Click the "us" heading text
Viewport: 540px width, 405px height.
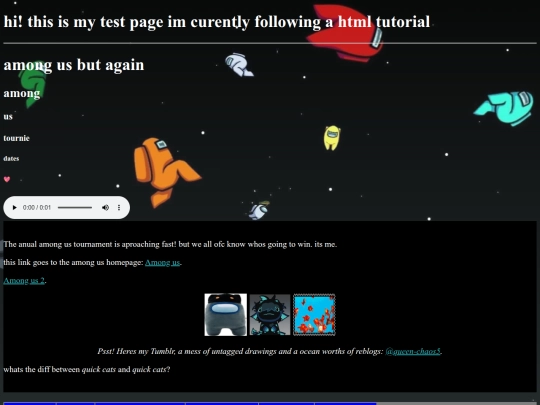pyautogui.click(x=8, y=117)
